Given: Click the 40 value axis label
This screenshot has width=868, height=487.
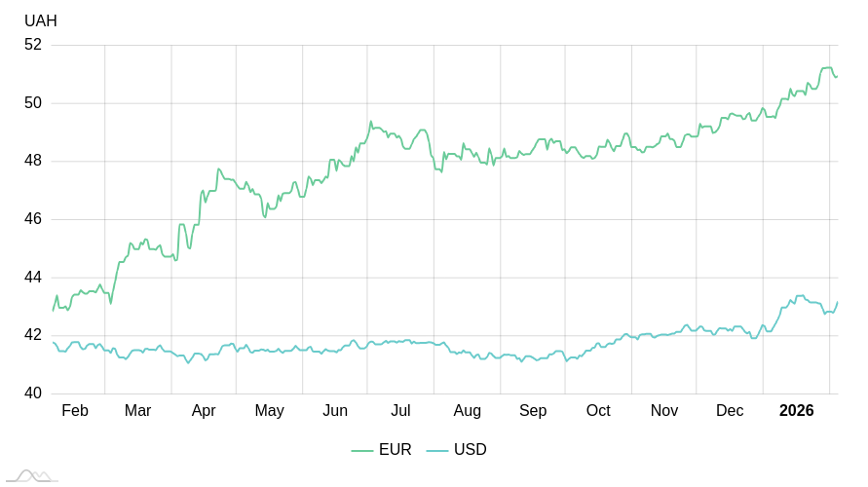Looking at the screenshot, I should [x=33, y=393].
